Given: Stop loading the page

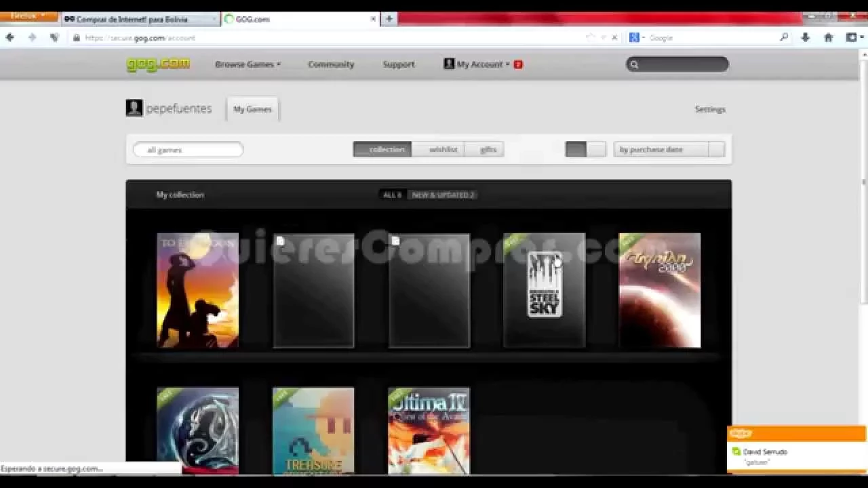Looking at the screenshot, I should pos(614,38).
